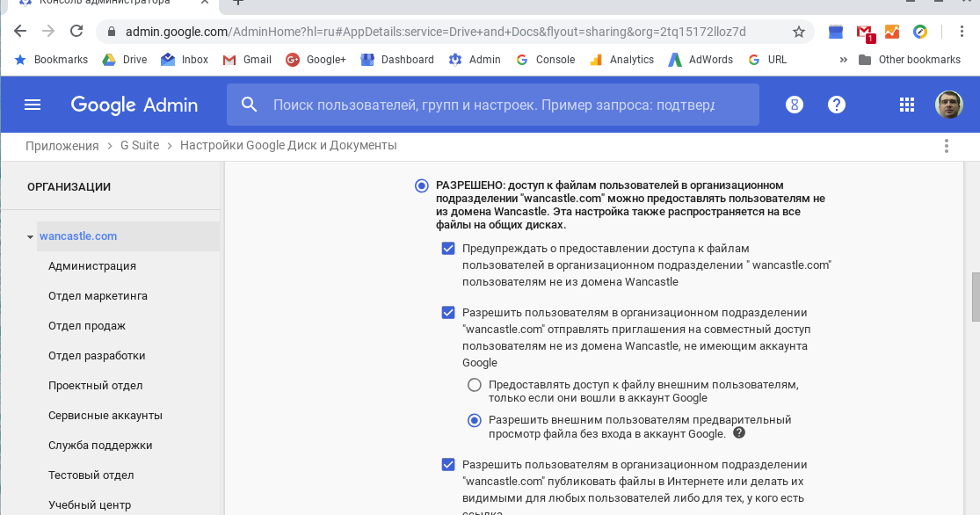Image resolution: width=980 pixels, height=515 pixels.
Task: Close the Консоль администратора tab
Action: coord(205,3)
